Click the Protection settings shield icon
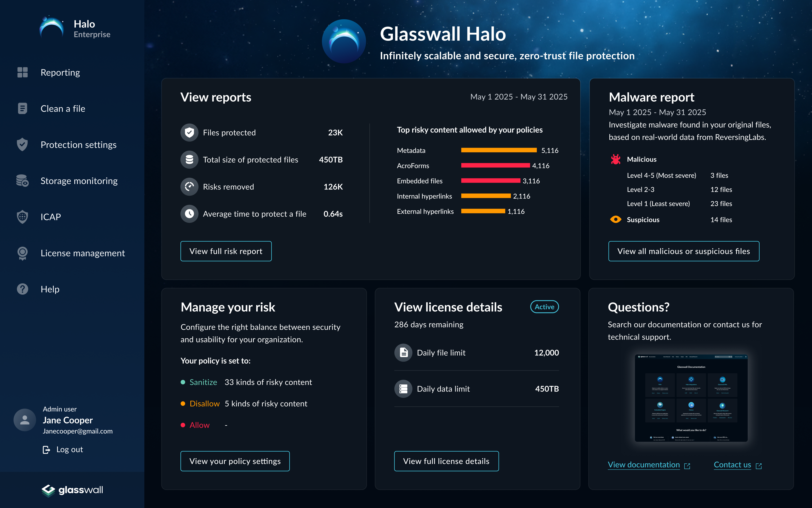Image resolution: width=812 pixels, height=508 pixels. point(22,144)
